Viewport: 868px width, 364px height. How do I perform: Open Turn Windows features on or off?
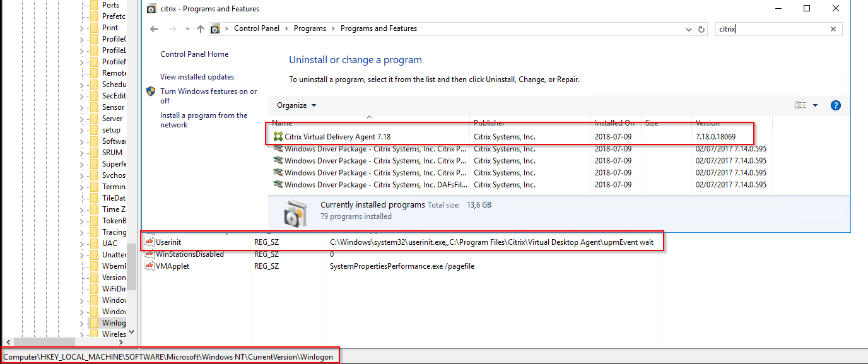208,96
